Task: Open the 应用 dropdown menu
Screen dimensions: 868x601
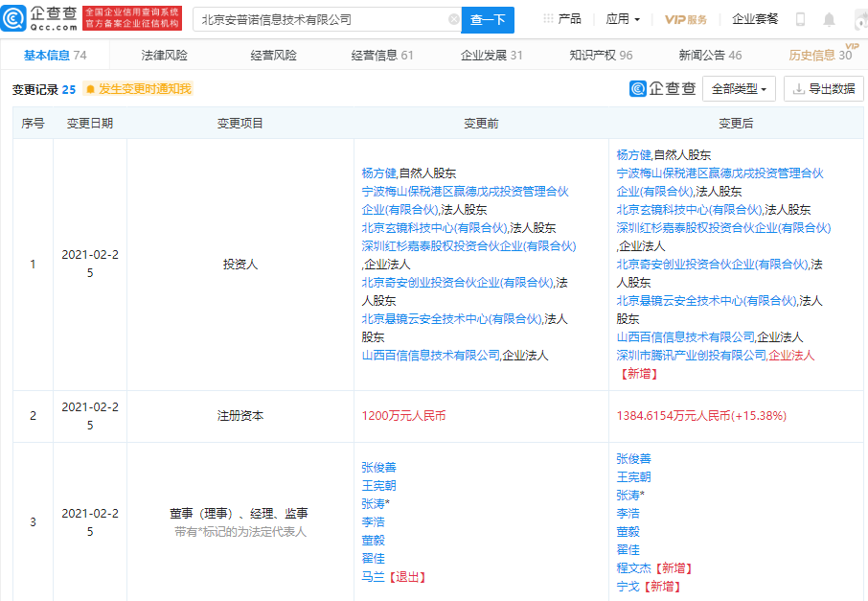Action: pyautogui.click(x=623, y=19)
